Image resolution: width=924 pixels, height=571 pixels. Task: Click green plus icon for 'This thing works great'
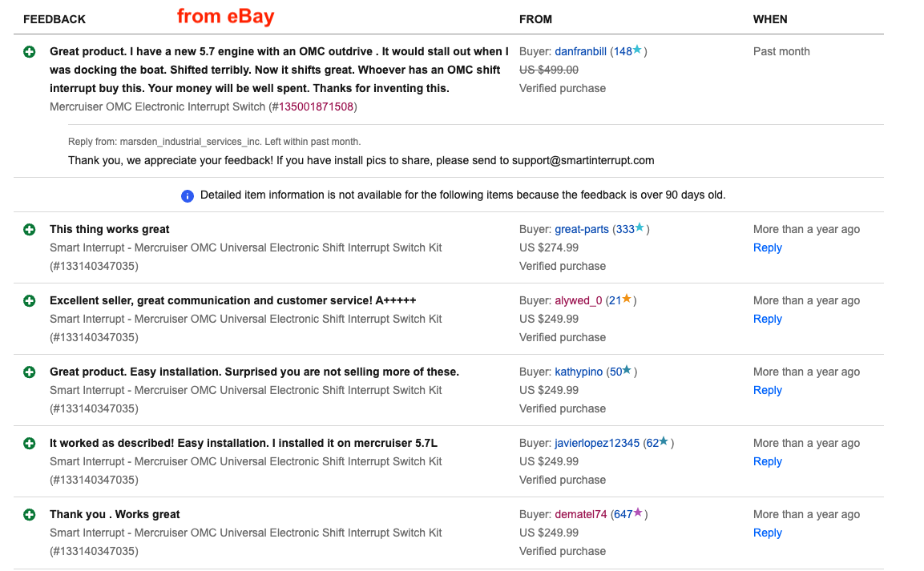[30, 230]
